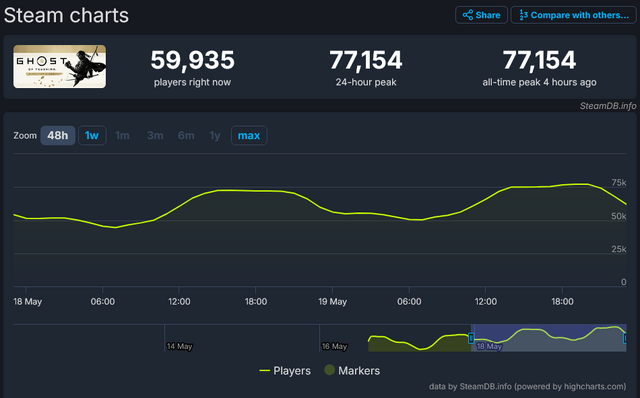This screenshot has width=640, height=398.
Task: Choose the 1m zoom option
Action: (x=122, y=136)
